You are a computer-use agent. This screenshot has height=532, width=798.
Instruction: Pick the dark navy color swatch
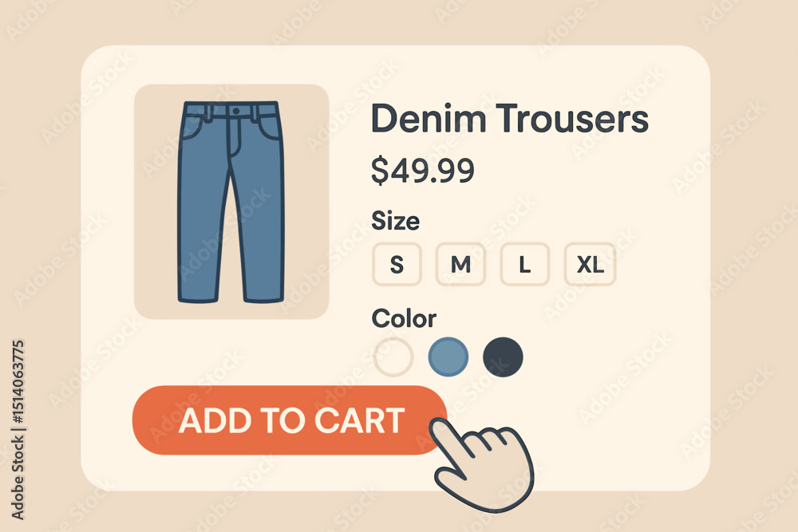[x=503, y=357]
